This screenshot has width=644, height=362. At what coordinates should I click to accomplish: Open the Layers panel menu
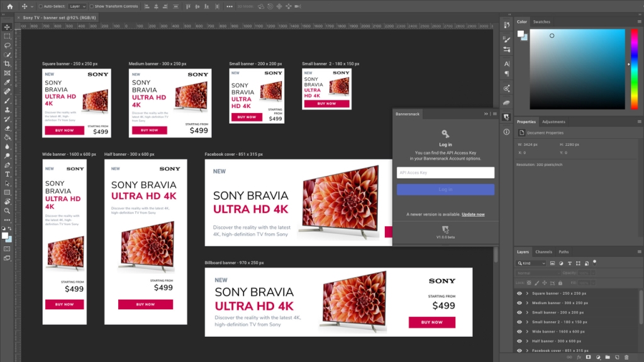(x=639, y=251)
